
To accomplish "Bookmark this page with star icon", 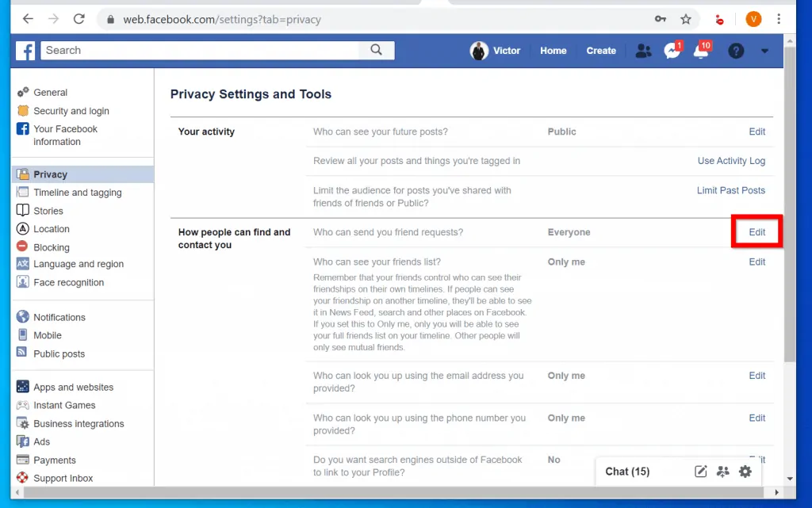I will pos(686,19).
